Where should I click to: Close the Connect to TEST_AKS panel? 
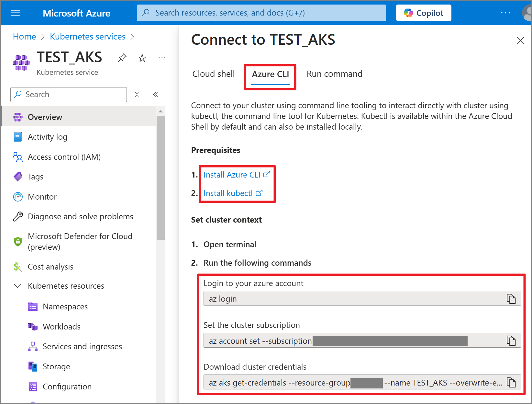click(x=520, y=40)
